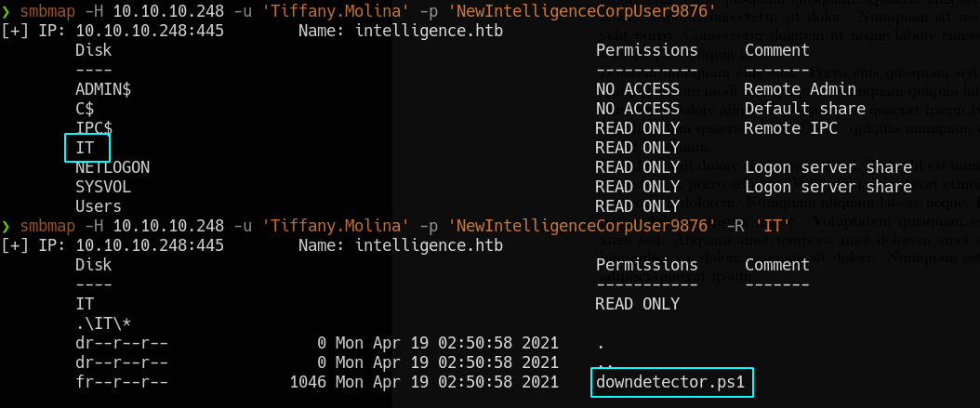The width and height of the screenshot is (980, 408).
Task: Click the fr--r--r-- file permission string
Action: [122, 382]
